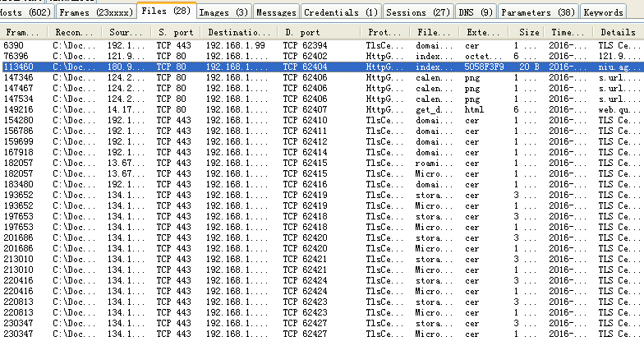Viewport: 644px width, 355px height.
Task: Sort by the Size column header
Action: 526,32
